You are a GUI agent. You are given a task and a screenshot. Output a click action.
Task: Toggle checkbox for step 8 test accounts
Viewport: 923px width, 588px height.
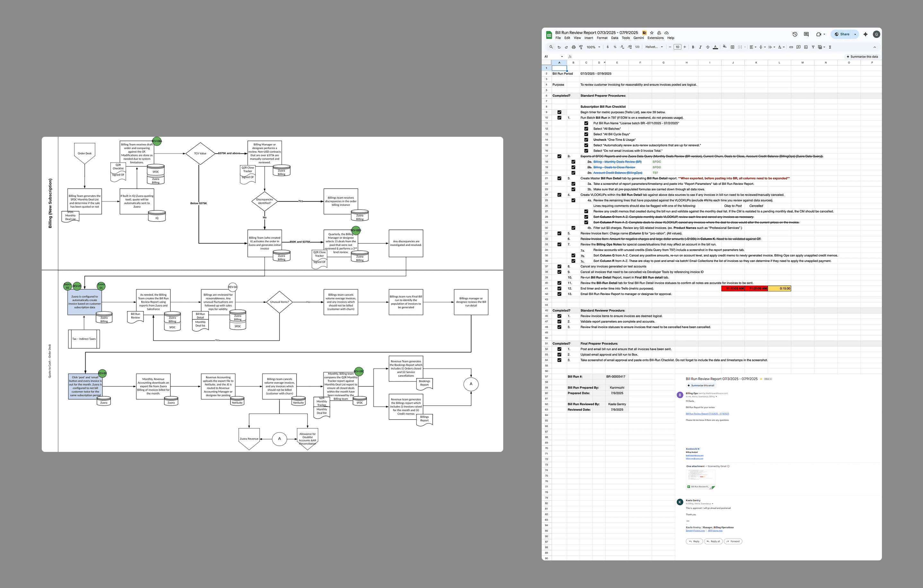click(559, 266)
